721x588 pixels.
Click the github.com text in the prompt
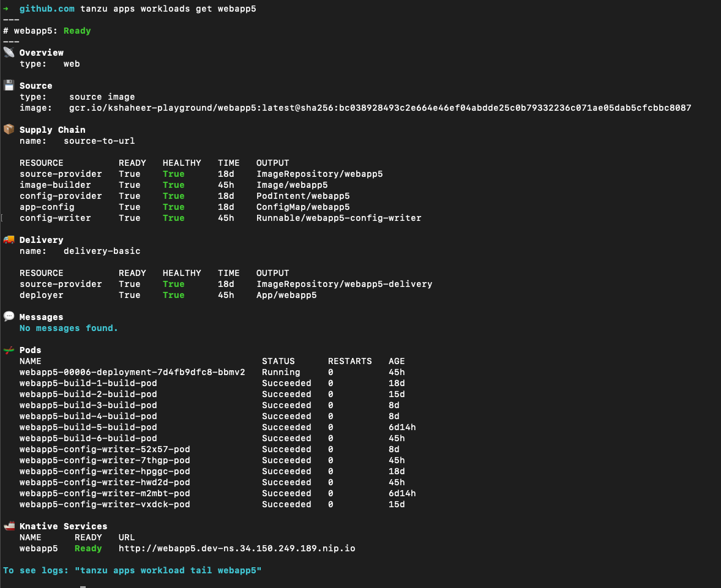pyautogui.click(x=47, y=9)
